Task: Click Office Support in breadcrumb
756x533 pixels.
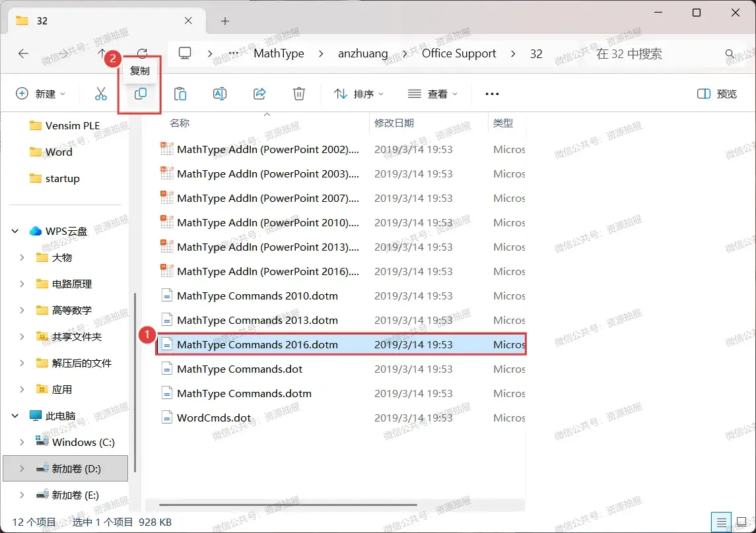Action: coord(458,53)
